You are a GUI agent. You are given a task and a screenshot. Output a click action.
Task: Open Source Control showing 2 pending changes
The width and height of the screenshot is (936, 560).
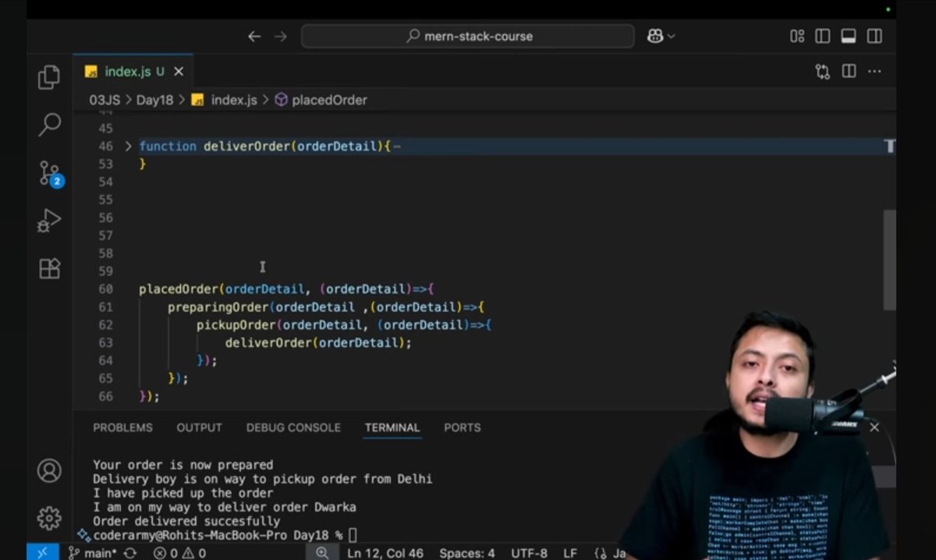coord(49,173)
